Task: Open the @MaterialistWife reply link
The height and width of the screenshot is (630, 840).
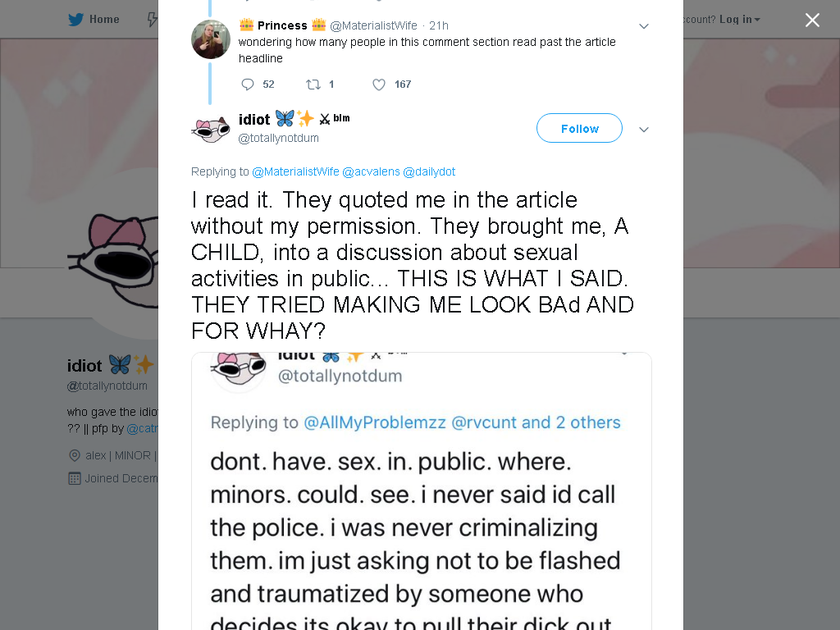Action: (295, 171)
